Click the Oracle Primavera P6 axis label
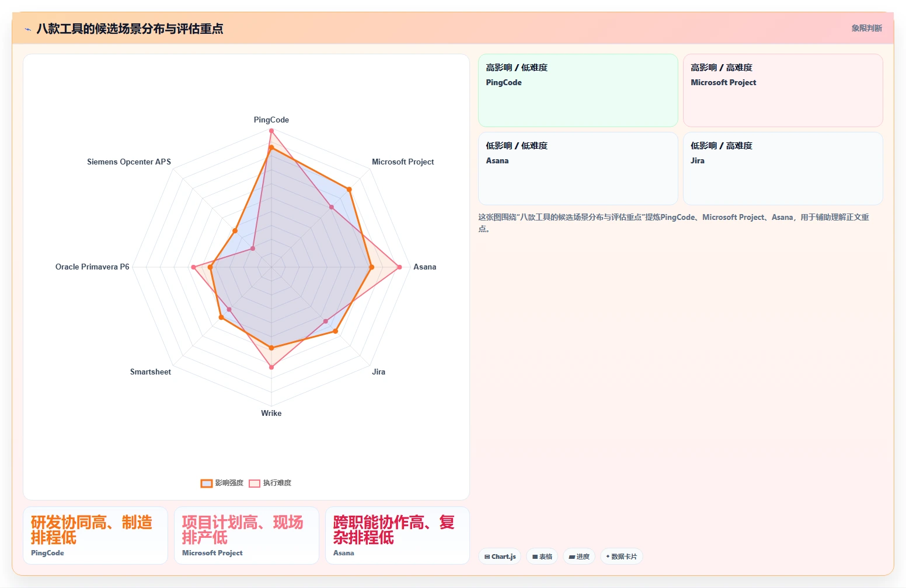Viewport: 906px width, 588px height. (x=92, y=267)
